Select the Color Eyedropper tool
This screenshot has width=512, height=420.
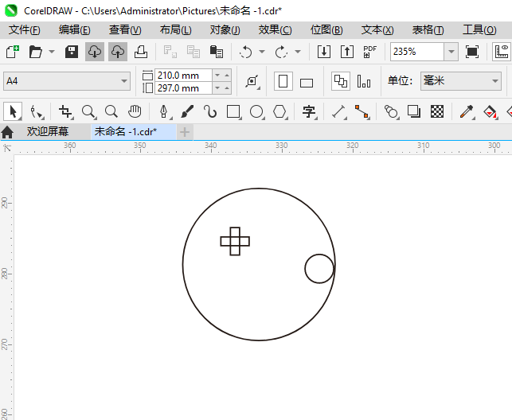[467, 111]
